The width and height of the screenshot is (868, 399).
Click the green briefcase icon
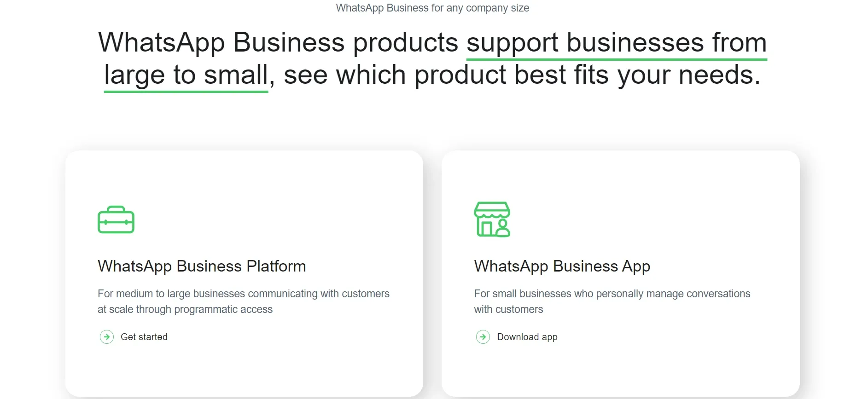coord(116,220)
